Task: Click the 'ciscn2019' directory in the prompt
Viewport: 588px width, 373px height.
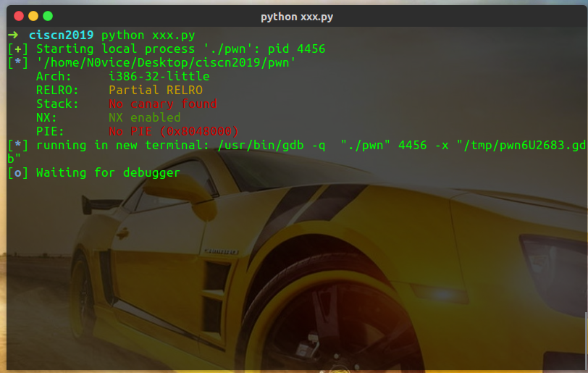Action: click(61, 35)
